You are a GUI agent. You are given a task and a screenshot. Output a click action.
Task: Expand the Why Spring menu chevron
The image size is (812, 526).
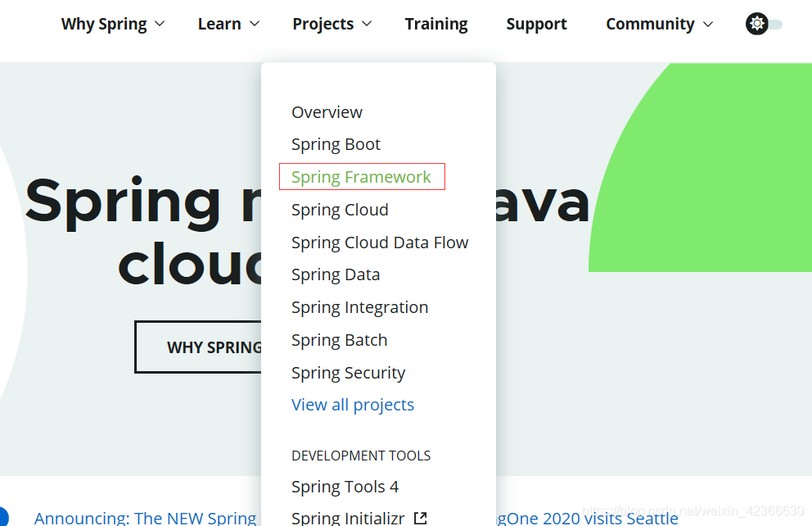coord(160,24)
